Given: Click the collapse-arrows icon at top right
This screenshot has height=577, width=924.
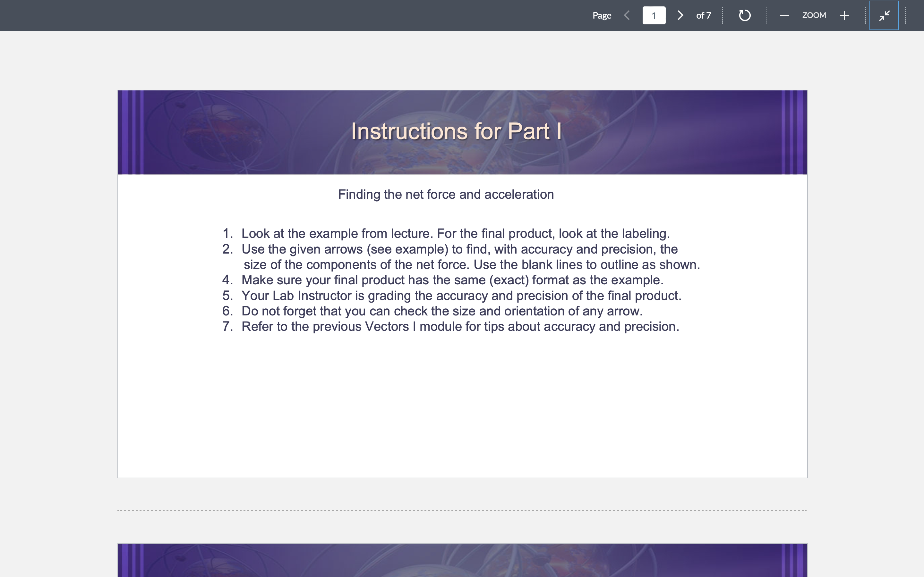Looking at the screenshot, I should (884, 15).
